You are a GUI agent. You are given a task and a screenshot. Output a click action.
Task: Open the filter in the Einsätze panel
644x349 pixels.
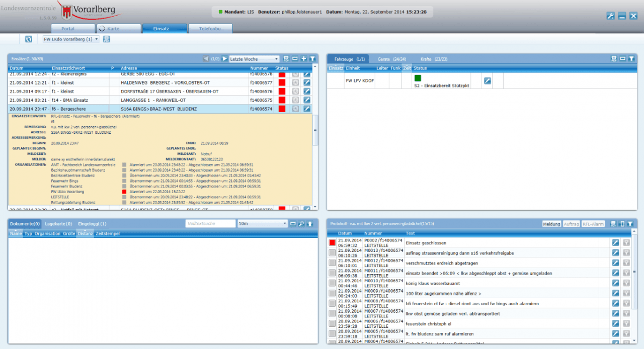(312, 59)
